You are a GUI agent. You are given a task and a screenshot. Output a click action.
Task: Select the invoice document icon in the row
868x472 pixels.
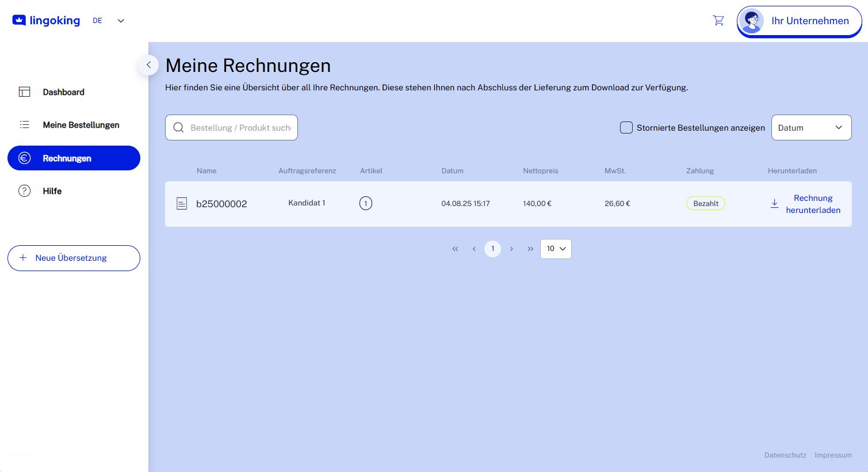[x=182, y=204]
